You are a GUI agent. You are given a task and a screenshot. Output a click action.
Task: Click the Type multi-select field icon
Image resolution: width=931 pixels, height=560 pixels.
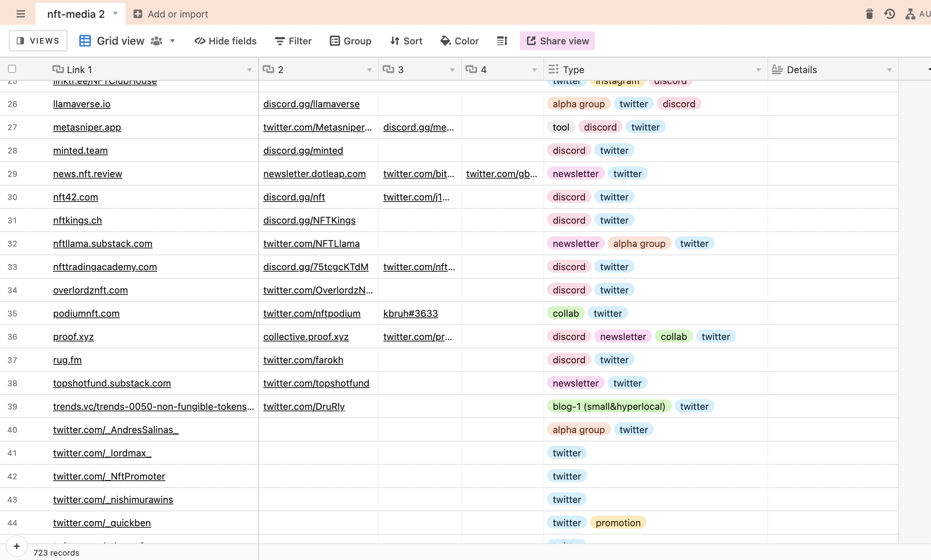click(553, 69)
